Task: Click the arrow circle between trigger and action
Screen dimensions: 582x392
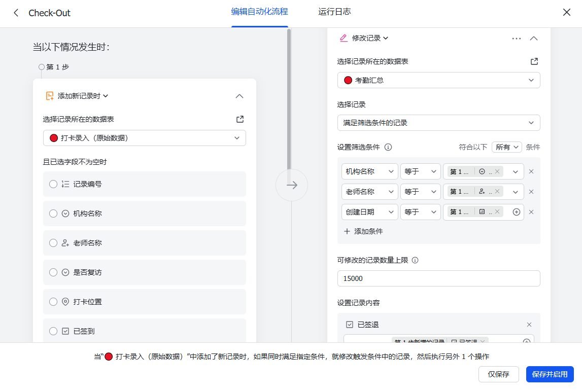Action: coord(292,185)
